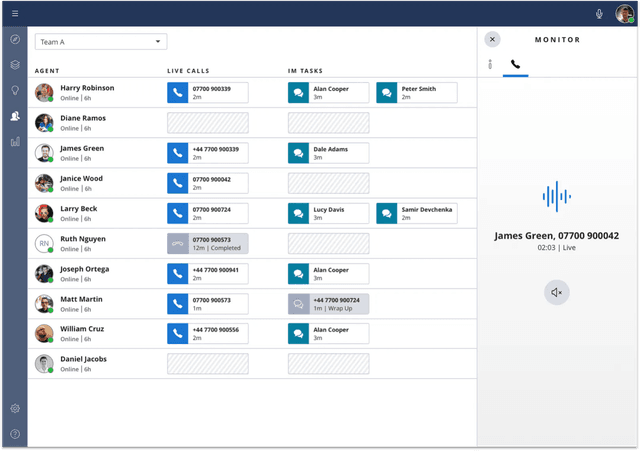Open the user profile avatar menu
Viewport: 640px width, 452px height.
(623, 13)
